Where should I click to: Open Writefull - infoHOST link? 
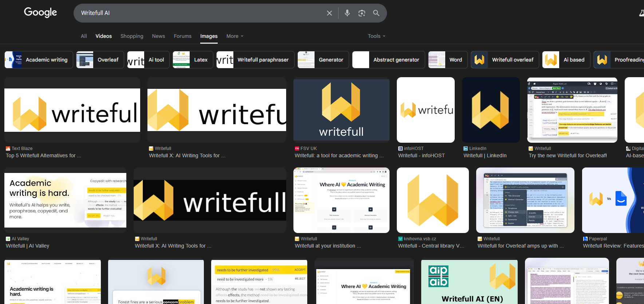pos(422,155)
